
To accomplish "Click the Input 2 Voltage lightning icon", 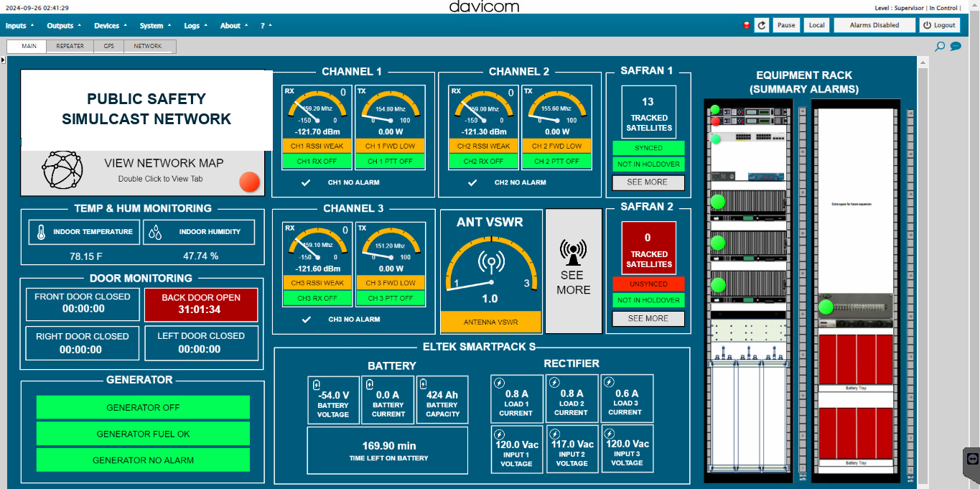I will point(554,433).
